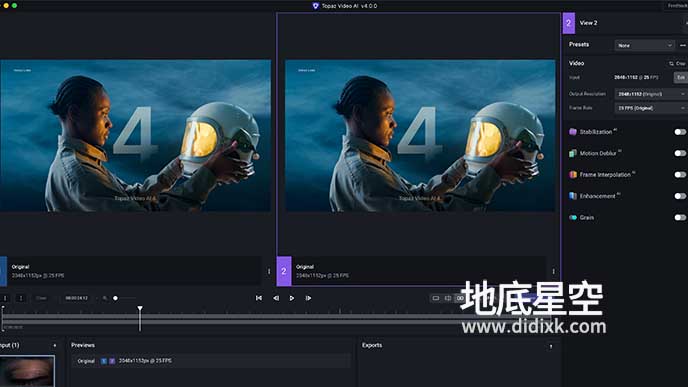Click the right video preview pane
This screenshot has height=387, width=688.
click(x=420, y=136)
